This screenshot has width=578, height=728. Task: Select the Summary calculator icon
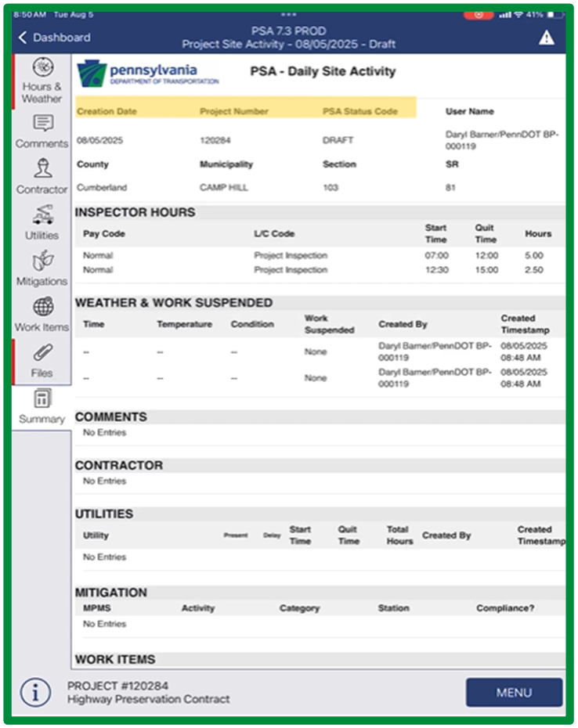click(42, 398)
